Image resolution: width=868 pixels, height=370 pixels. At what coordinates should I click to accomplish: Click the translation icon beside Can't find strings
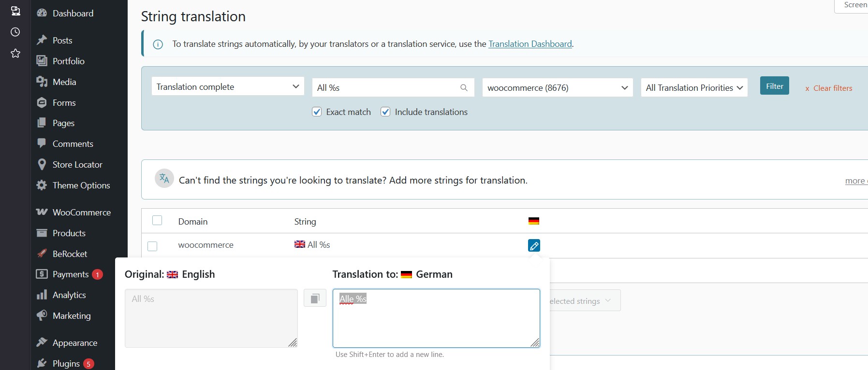coord(164,178)
